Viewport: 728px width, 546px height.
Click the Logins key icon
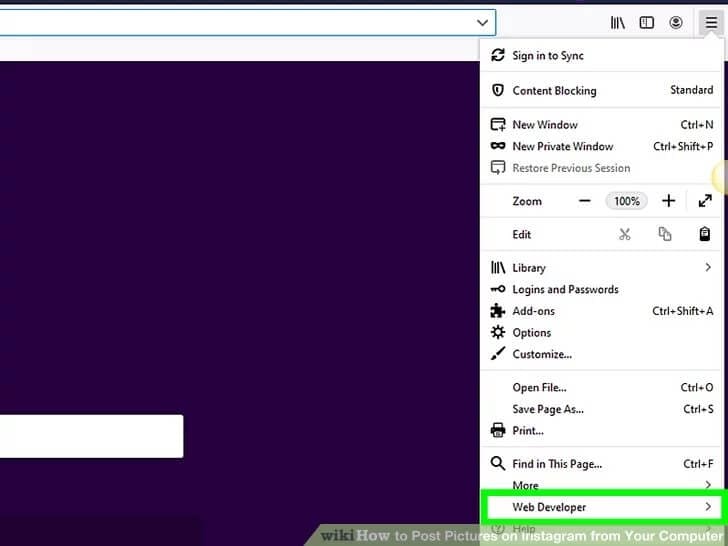coord(498,289)
